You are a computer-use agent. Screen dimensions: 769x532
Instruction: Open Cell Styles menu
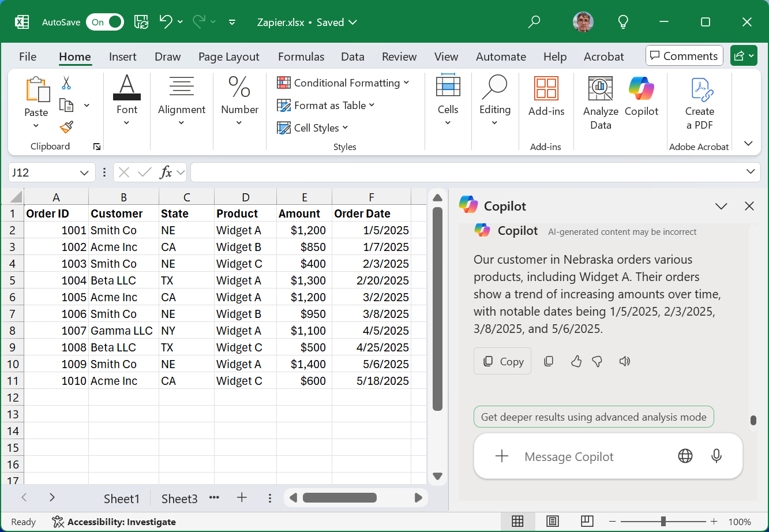click(313, 128)
